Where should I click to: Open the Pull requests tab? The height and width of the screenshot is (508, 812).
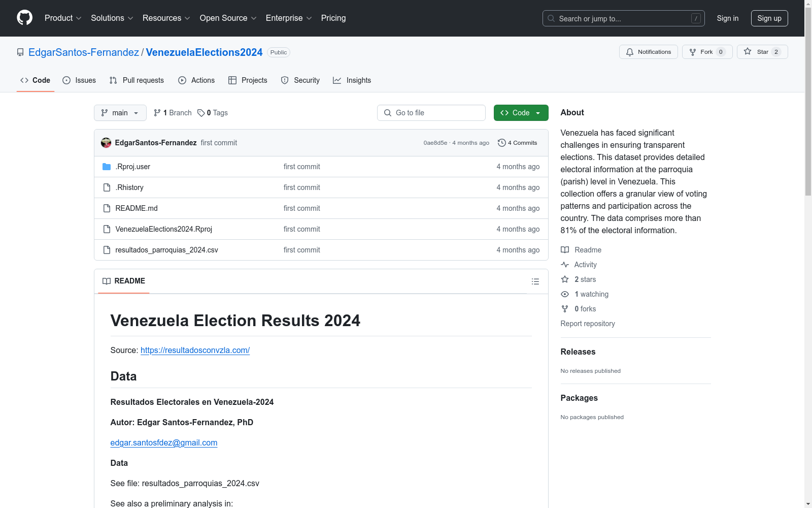click(137, 80)
